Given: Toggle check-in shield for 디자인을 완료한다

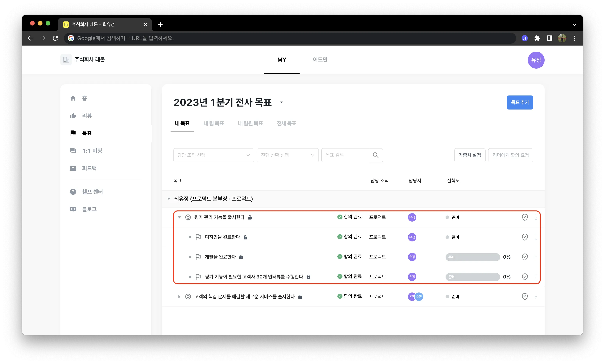Looking at the screenshot, I should (525, 237).
